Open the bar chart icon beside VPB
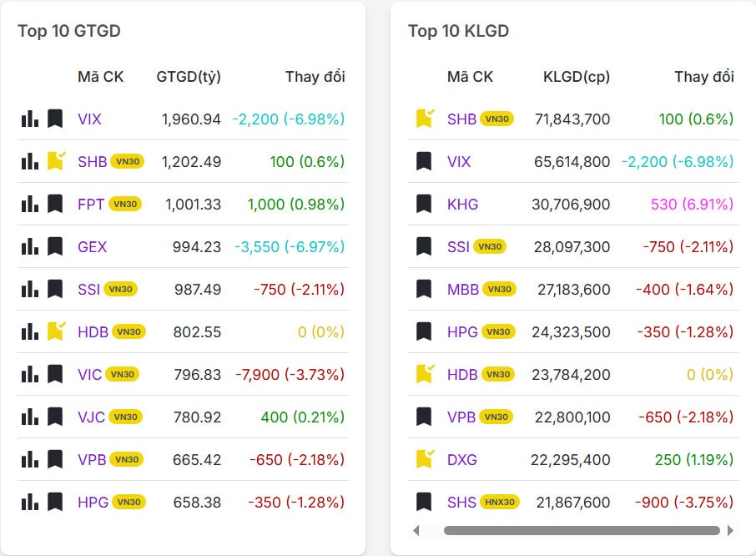The height and width of the screenshot is (556, 756). click(x=30, y=459)
